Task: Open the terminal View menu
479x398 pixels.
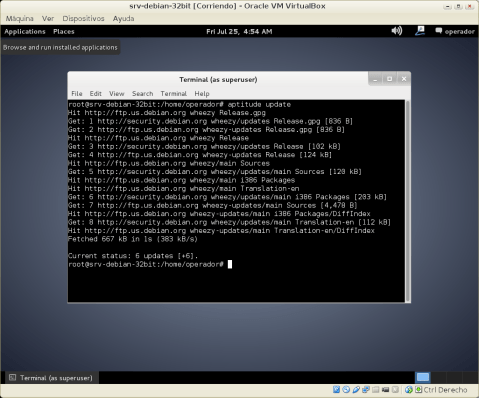Action: point(117,94)
